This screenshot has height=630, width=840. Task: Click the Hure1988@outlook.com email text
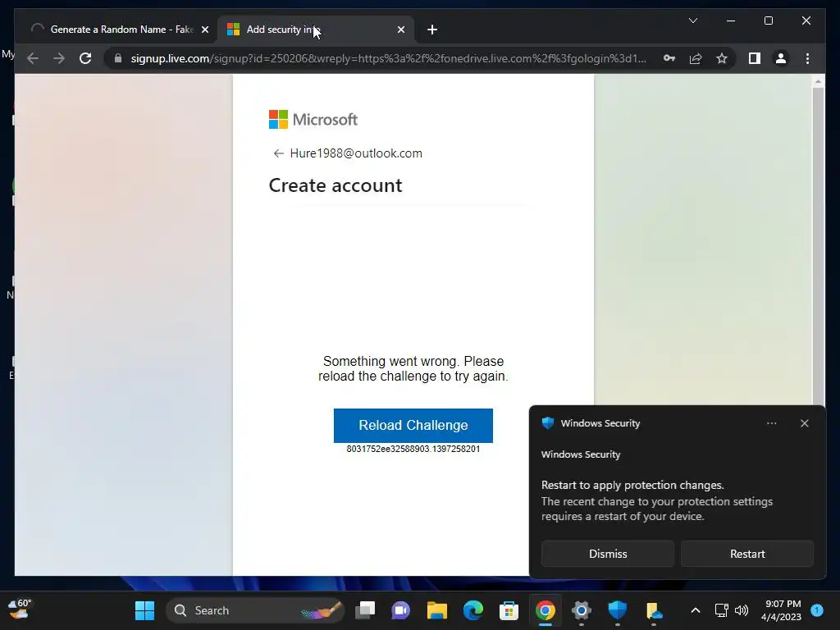tap(356, 153)
